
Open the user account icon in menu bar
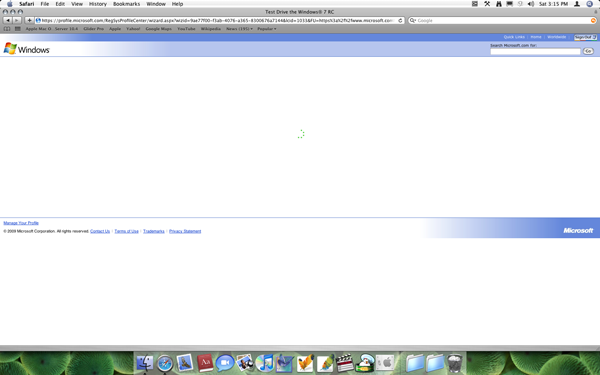(577, 4)
